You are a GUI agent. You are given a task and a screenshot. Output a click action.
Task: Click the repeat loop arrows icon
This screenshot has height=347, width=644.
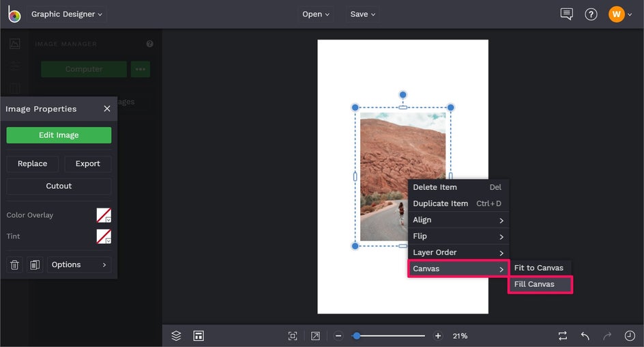tap(563, 336)
